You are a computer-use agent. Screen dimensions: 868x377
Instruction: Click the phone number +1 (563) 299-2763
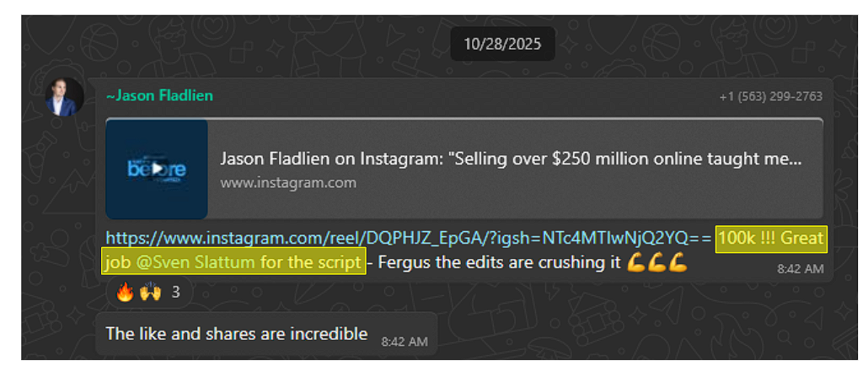click(x=770, y=96)
